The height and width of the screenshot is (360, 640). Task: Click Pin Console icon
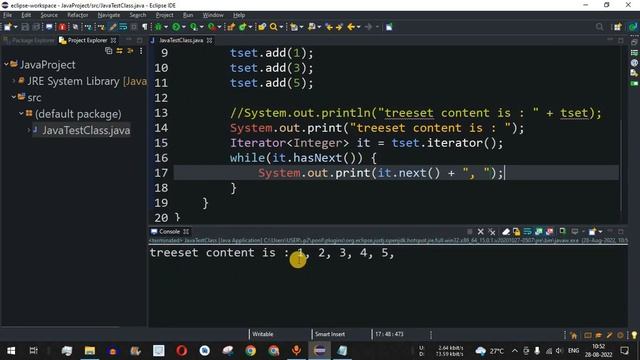562,232
